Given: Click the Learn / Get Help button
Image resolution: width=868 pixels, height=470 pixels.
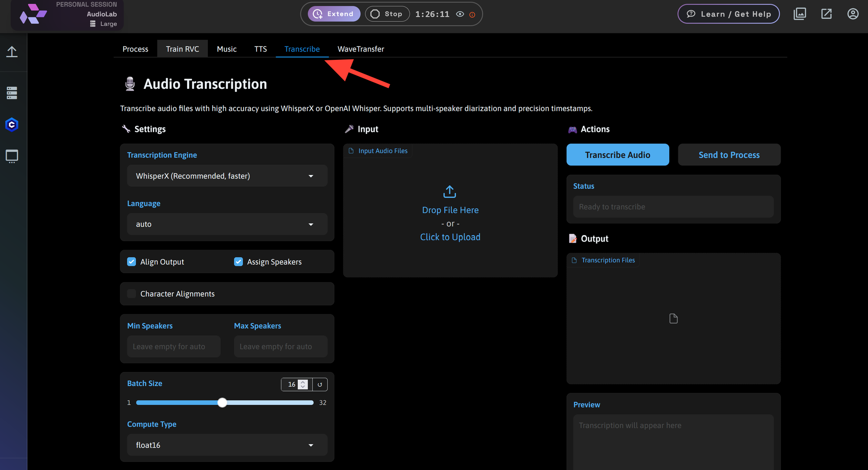Looking at the screenshot, I should (x=728, y=13).
